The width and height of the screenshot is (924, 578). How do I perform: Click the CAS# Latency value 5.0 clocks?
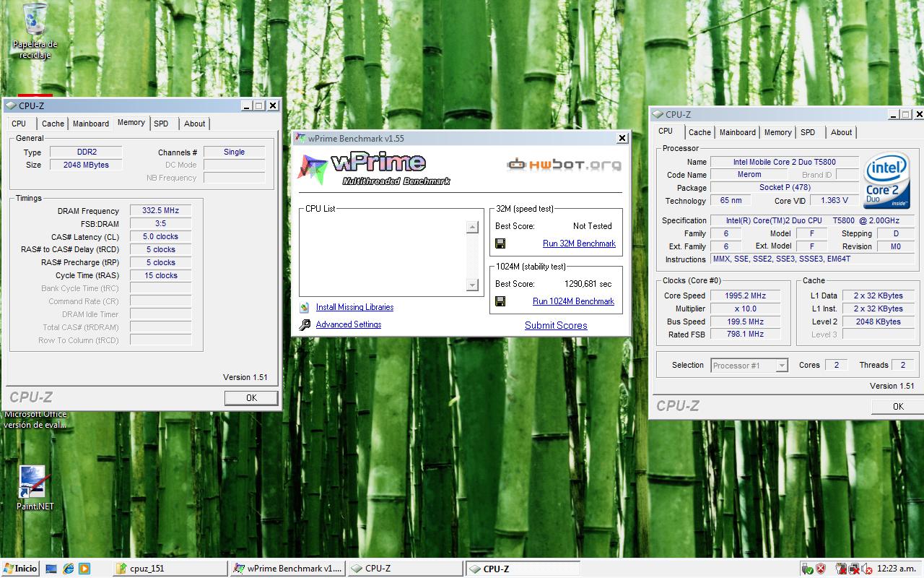[160, 237]
